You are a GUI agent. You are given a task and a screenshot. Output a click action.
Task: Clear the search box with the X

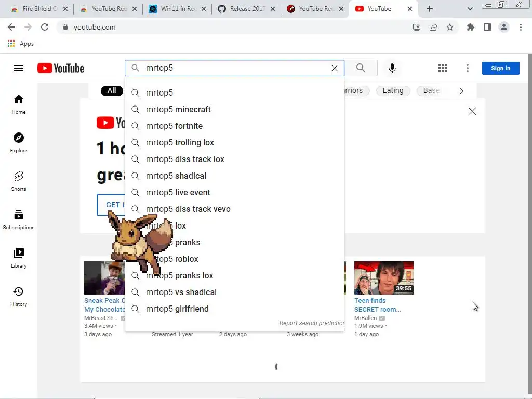335,68
